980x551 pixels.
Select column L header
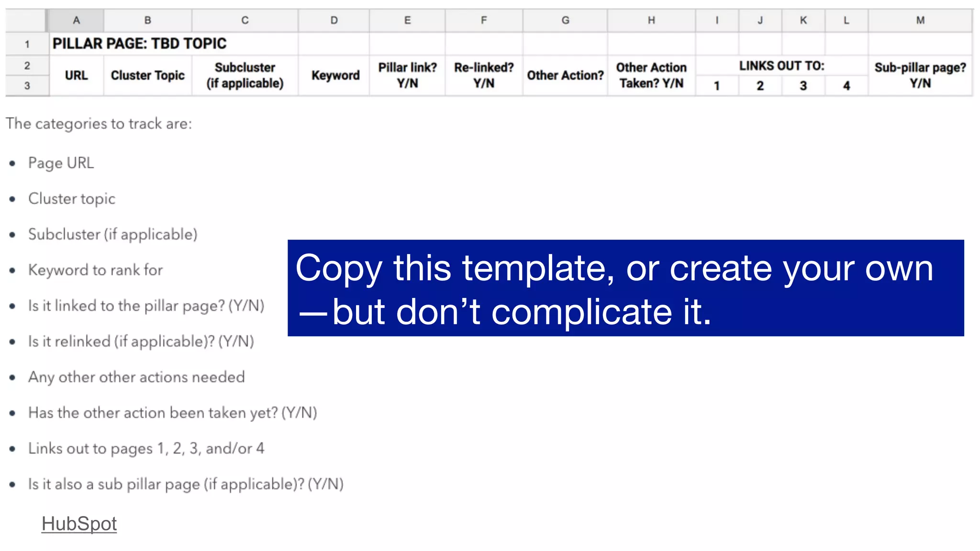846,21
